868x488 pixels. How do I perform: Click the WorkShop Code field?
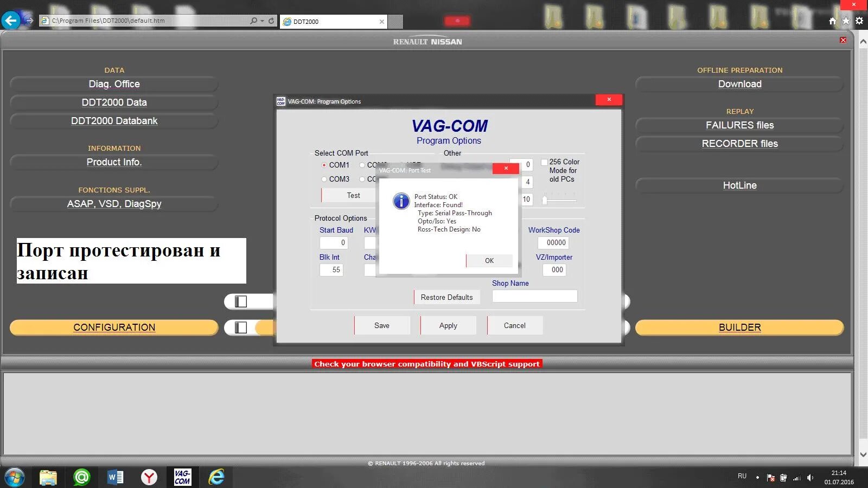pyautogui.click(x=553, y=243)
